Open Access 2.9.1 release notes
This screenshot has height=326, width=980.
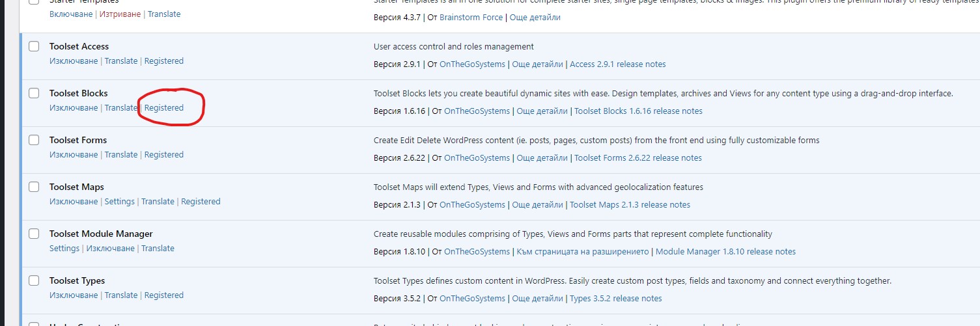[x=618, y=64]
